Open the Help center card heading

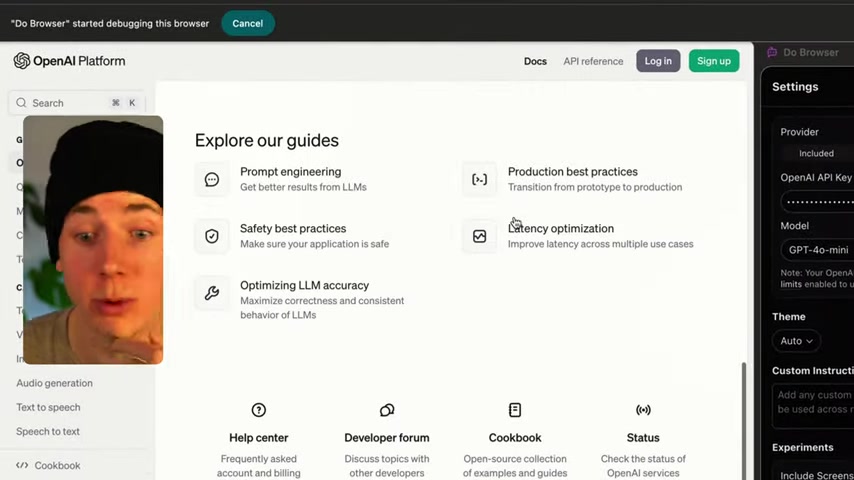259,438
